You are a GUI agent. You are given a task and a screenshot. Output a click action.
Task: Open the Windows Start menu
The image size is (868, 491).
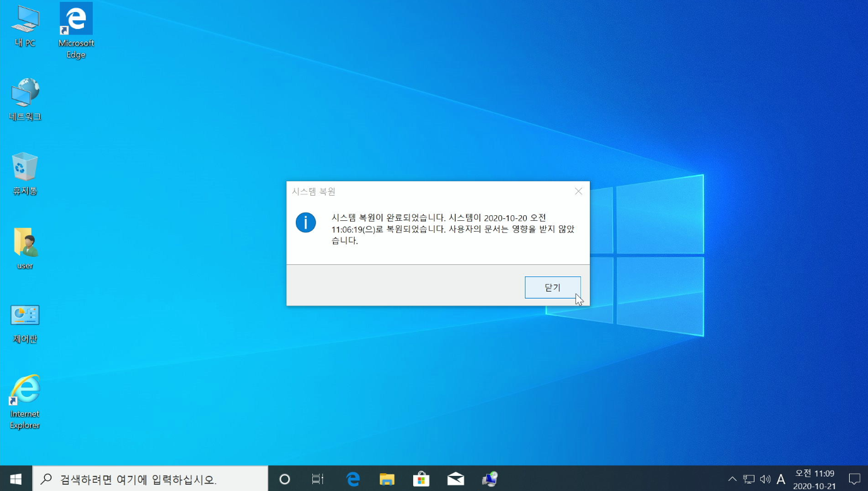tap(16, 479)
